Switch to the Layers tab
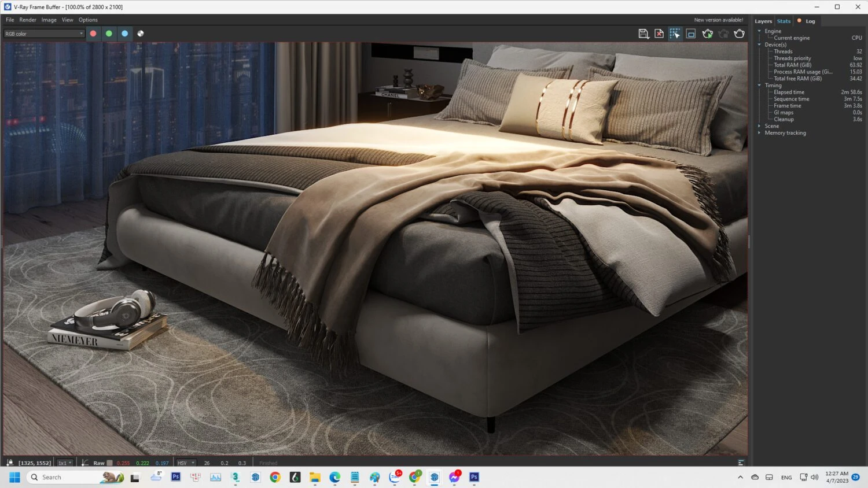Image resolution: width=868 pixels, height=488 pixels. (763, 21)
